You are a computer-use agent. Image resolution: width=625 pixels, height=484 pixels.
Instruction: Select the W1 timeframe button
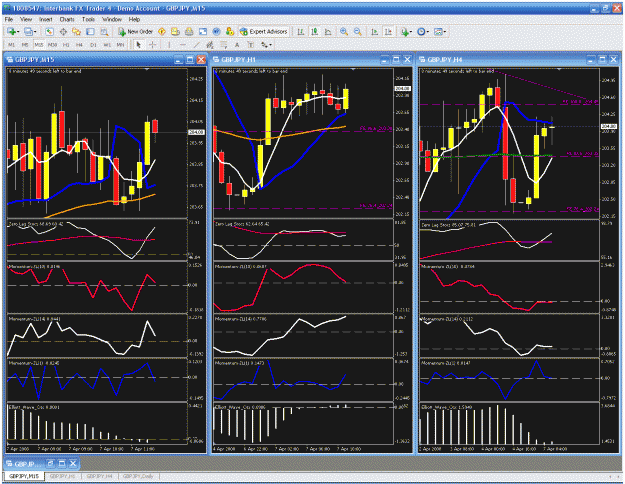107,45
